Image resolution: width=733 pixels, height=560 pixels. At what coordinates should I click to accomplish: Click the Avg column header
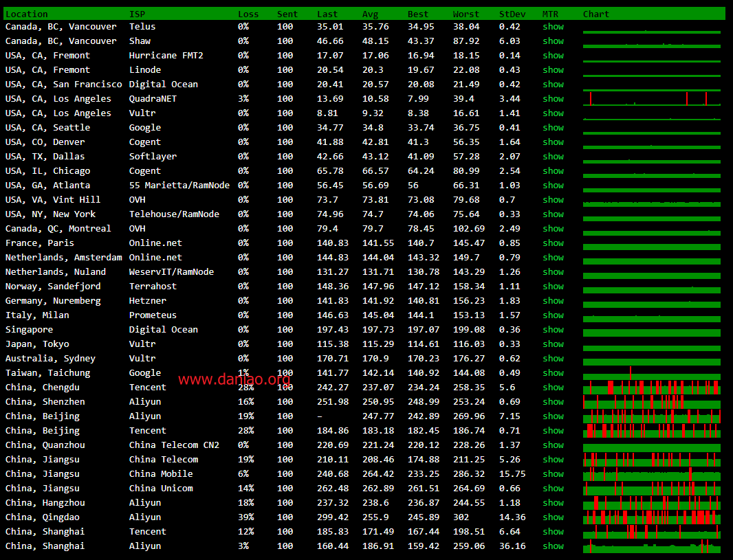pos(370,14)
